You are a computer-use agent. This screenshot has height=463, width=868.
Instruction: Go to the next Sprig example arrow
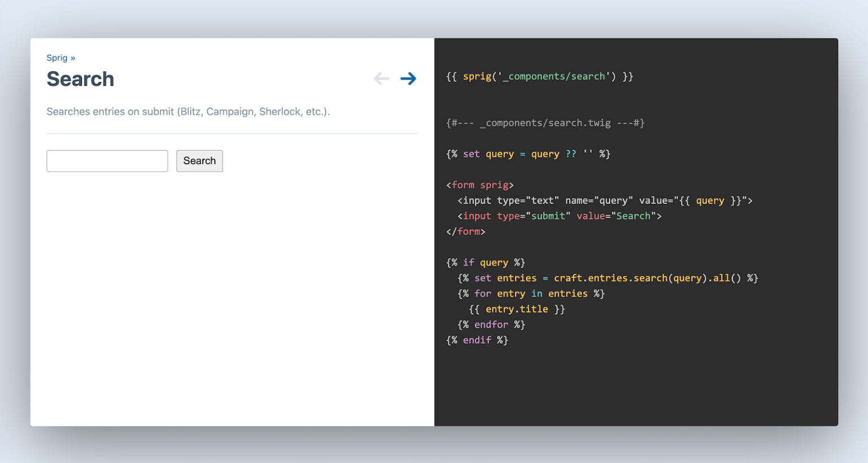[x=408, y=79]
